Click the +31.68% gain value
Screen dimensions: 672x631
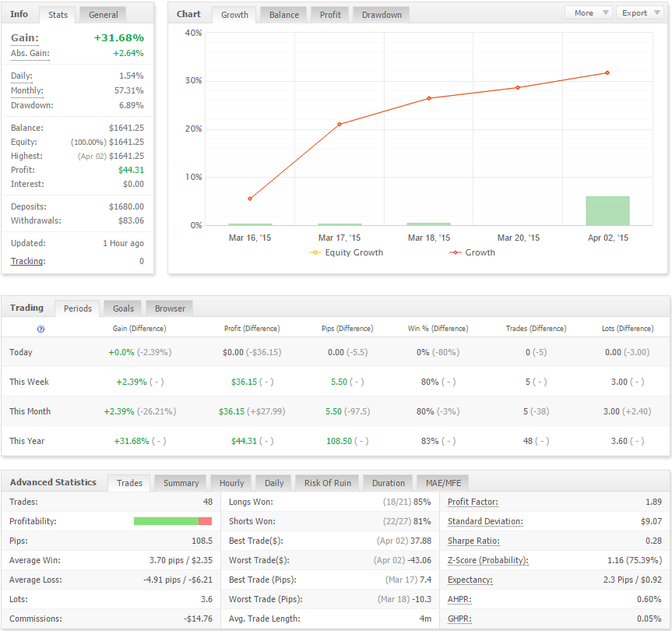point(118,37)
